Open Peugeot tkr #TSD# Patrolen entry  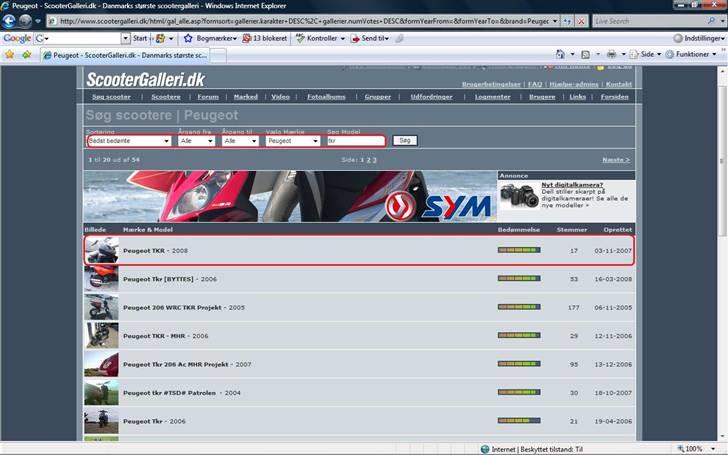[x=169, y=393]
